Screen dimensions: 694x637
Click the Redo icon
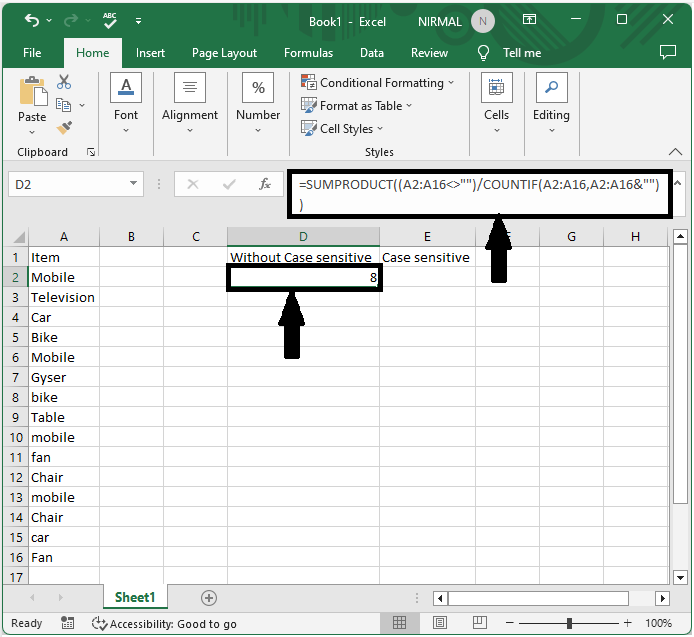click(71, 20)
